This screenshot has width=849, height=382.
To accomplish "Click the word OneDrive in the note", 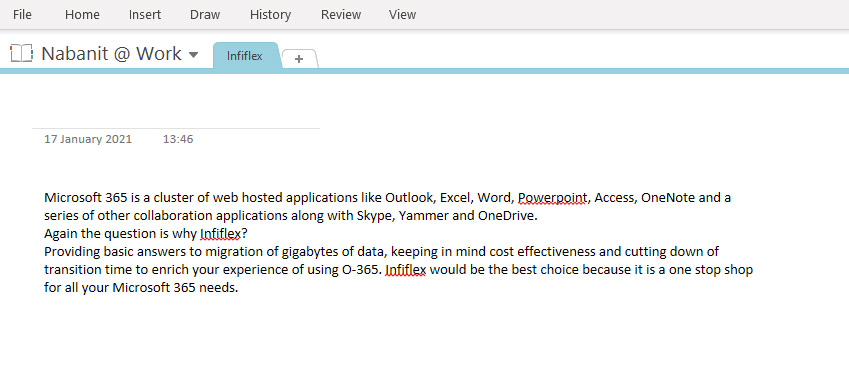I will pyautogui.click(x=507, y=215).
